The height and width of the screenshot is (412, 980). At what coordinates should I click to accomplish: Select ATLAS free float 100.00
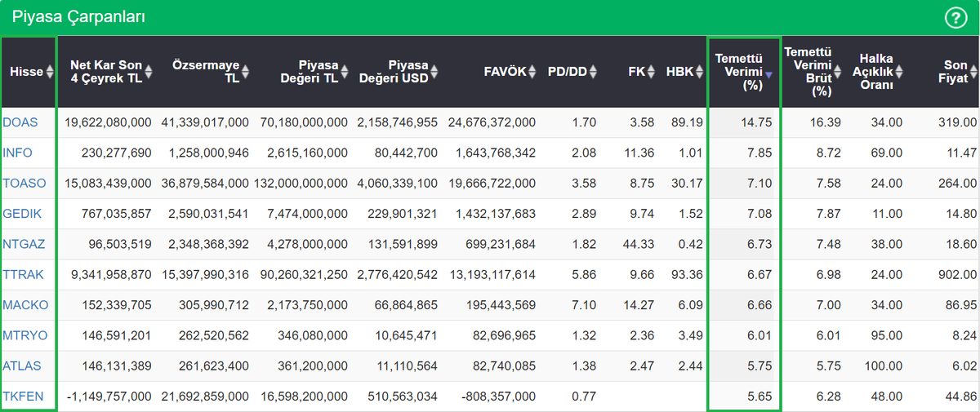(884, 366)
